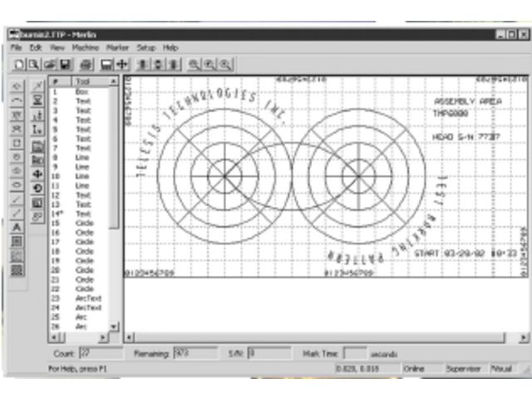Select row 24 'ArcText' in tool list
532x399 pixels.
click(x=80, y=308)
